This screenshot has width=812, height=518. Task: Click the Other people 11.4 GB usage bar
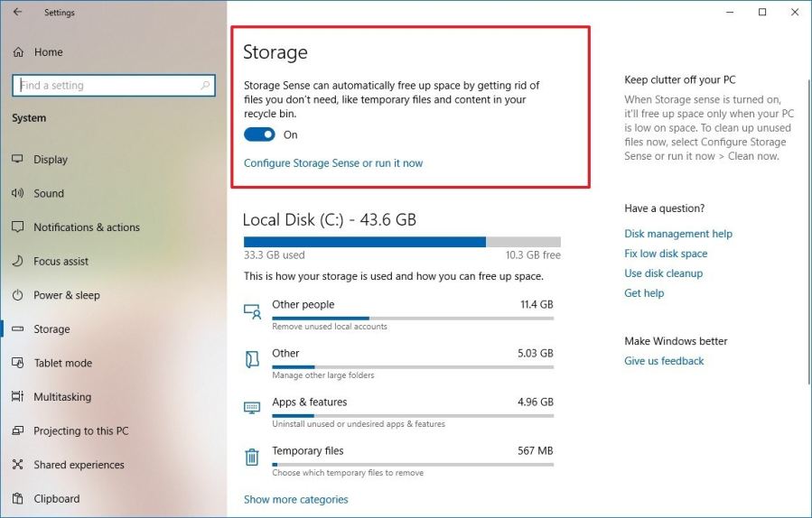(413, 318)
